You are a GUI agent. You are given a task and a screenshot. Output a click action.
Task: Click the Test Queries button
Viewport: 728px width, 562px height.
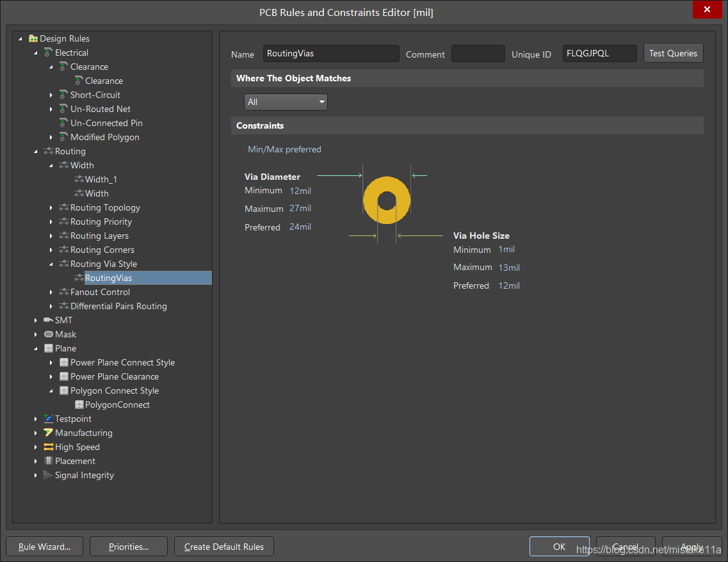point(673,54)
